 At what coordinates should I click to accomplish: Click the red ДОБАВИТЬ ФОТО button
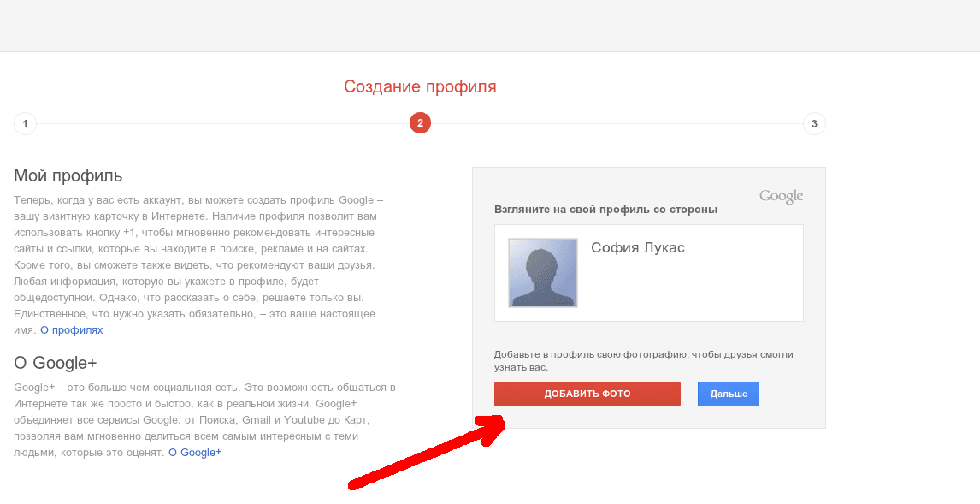point(587,394)
